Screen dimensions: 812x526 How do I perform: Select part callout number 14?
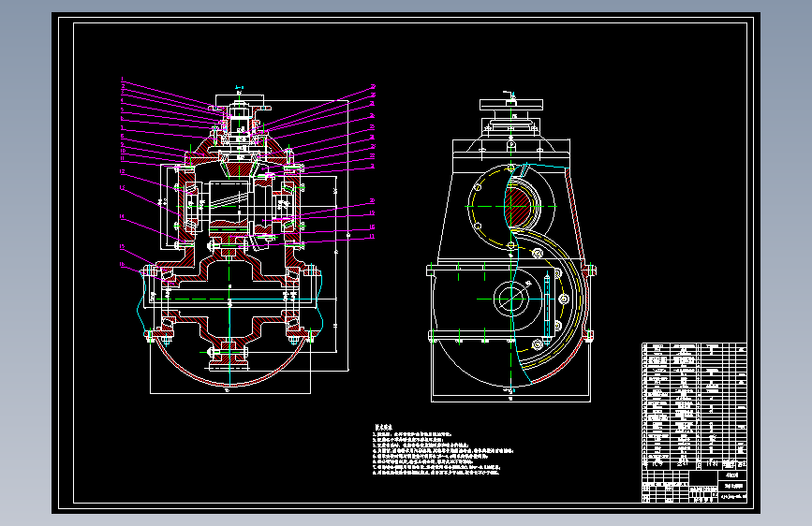[x=122, y=217]
